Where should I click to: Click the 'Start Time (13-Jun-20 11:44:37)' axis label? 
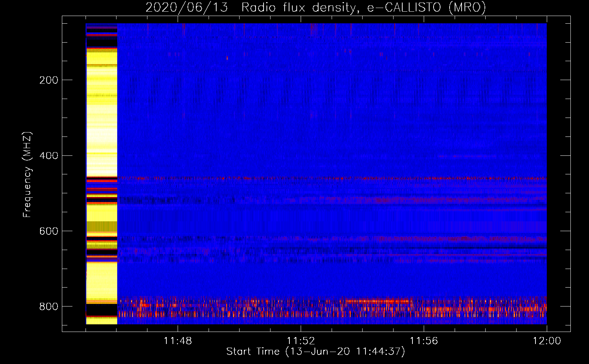316,352
